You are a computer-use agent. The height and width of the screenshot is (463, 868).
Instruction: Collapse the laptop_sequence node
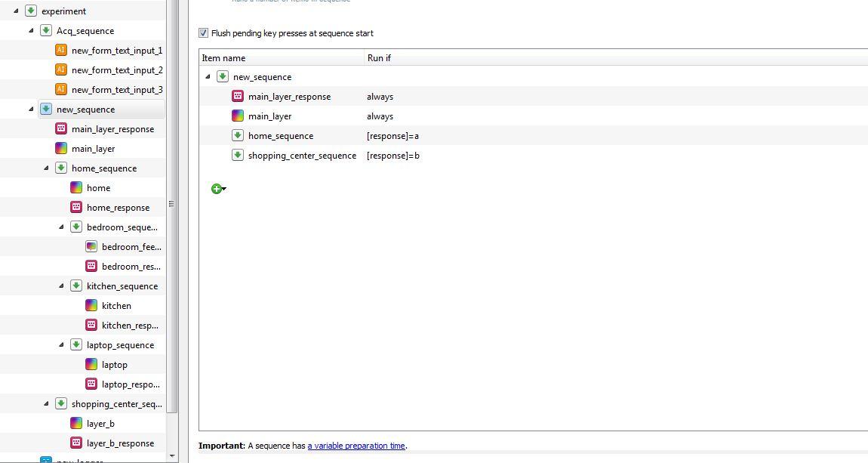click(61, 345)
